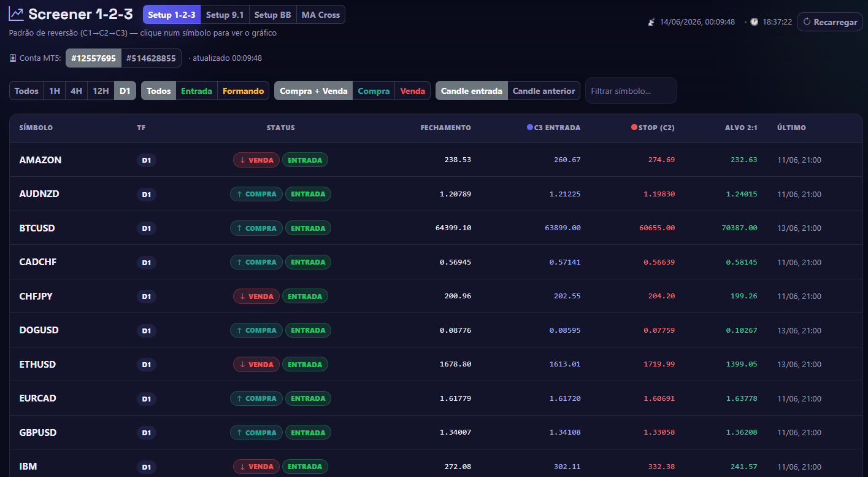Click the Filtrar símbolo input field
The height and width of the screenshot is (477, 868).
631,91
